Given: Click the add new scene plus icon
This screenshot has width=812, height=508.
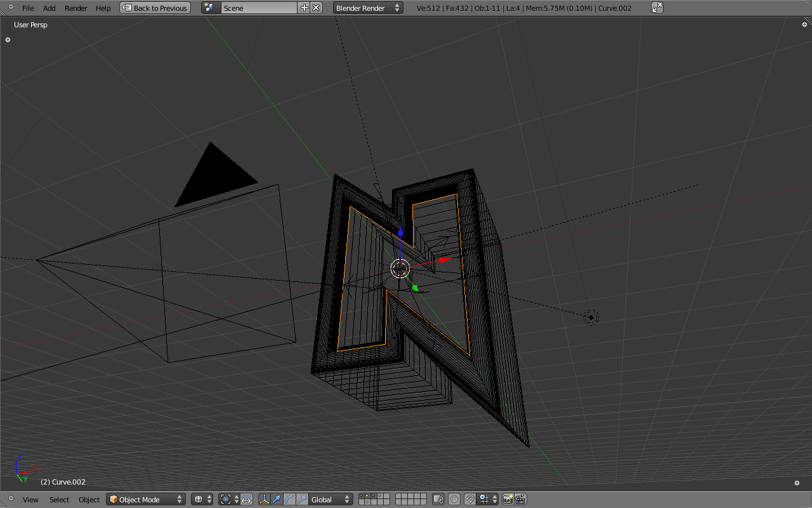Looking at the screenshot, I should pyautogui.click(x=304, y=8).
